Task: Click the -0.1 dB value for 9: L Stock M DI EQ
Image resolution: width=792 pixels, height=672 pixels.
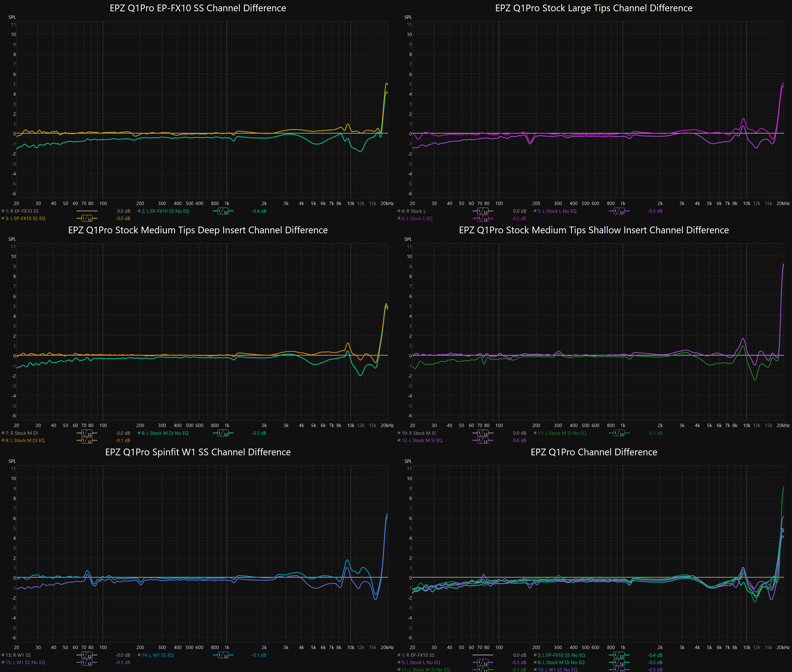Action: [x=123, y=440]
